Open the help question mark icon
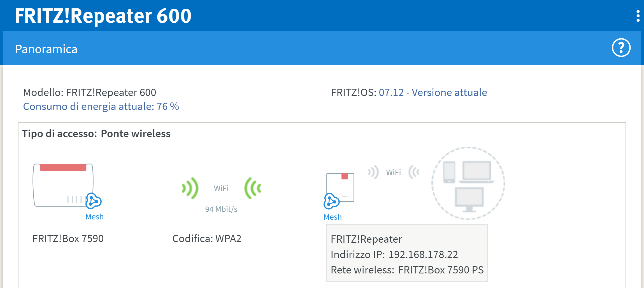The height and width of the screenshot is (288, 644). pos(621,48)
